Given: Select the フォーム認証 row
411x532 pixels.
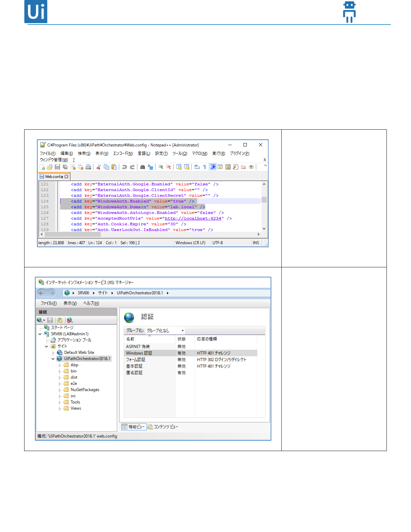Looking at the screenshot, I should (190, 360).
